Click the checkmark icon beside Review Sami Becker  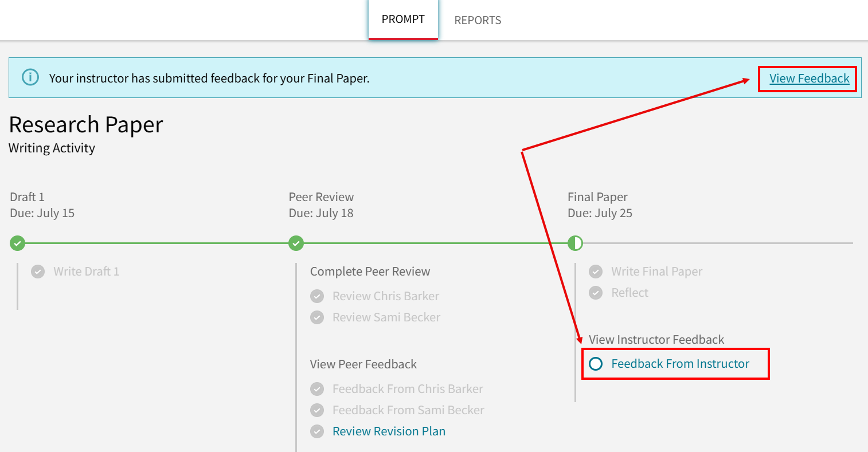click(317, 317)
